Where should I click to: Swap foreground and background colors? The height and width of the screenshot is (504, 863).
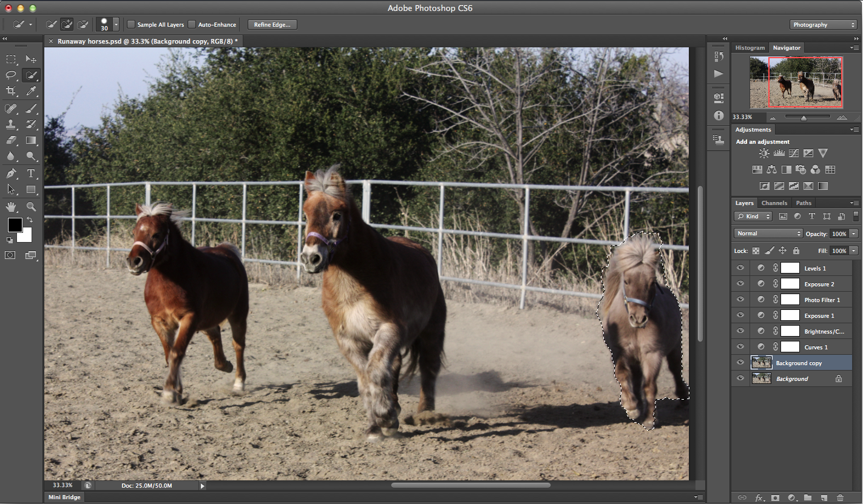(29, 220)
